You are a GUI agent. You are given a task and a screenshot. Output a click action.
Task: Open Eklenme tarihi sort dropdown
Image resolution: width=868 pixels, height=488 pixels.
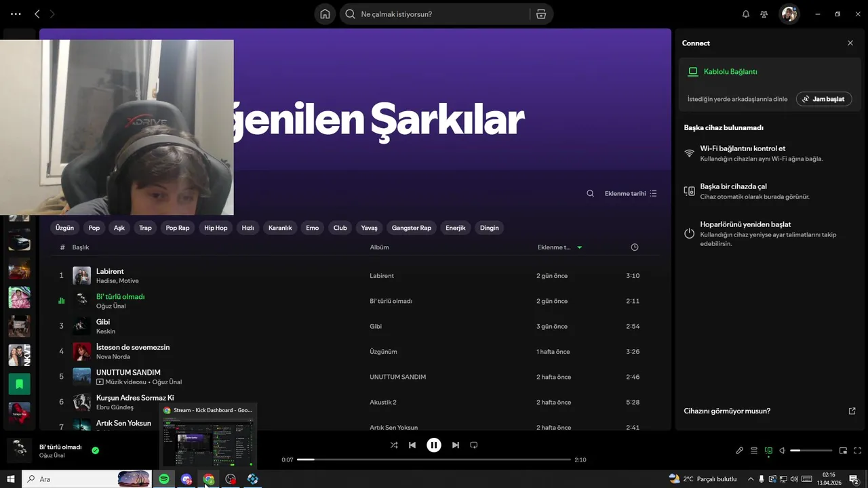point(631,194)
